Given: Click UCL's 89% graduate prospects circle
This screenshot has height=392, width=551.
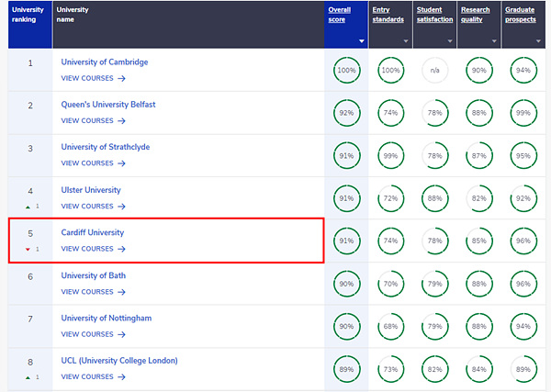Looking at the screenshot, I should tap(523, 369).
